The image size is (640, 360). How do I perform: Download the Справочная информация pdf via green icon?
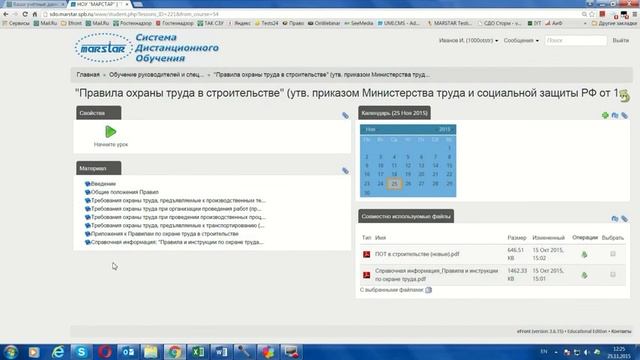[x=584, y=275]
